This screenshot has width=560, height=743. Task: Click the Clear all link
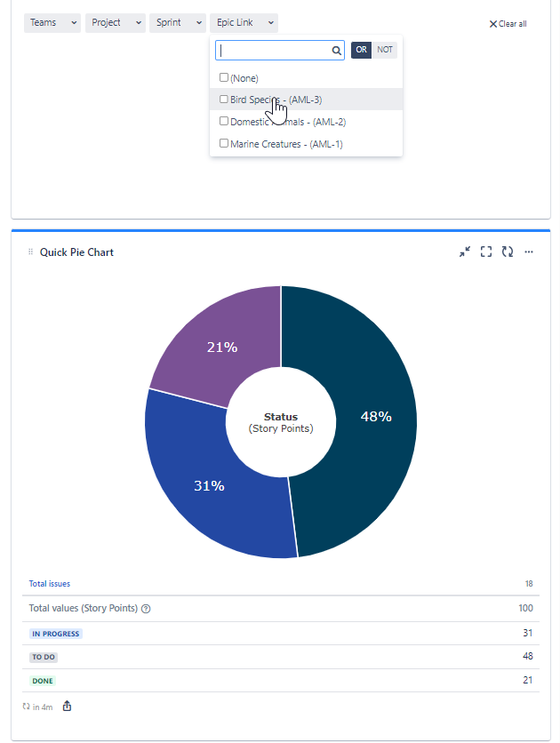point(508,23)
